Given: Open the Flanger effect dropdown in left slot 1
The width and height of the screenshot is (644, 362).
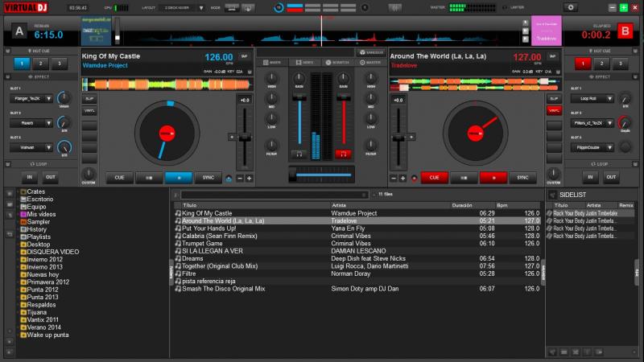Looking at the screenshot, I should (50, 98).
